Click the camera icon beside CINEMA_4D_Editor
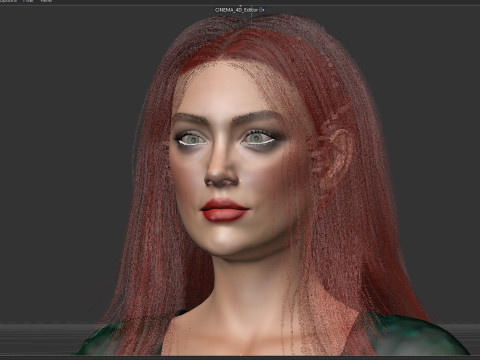The image size is (480, 360). tap(262, 10)
